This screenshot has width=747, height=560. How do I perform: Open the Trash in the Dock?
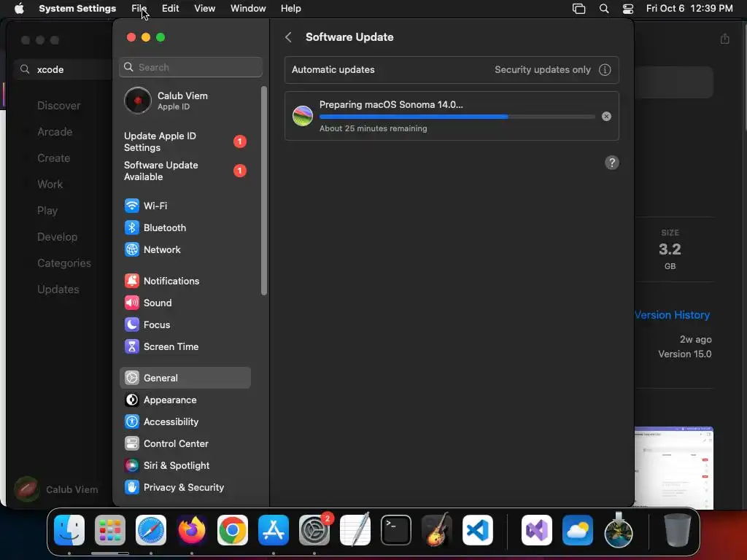click(x=678, y=530)
